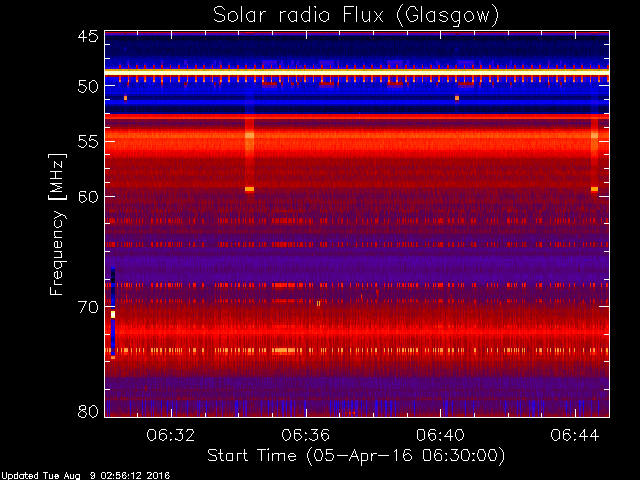Click the 06:44 time tick label
The image size is (640, 480).
[x=575, y=435]
